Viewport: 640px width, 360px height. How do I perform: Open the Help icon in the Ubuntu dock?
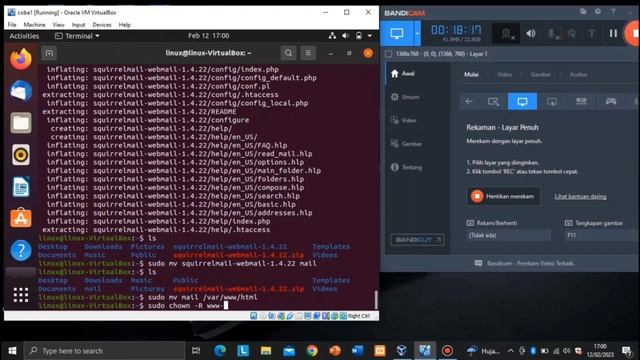tap(21, 250)
